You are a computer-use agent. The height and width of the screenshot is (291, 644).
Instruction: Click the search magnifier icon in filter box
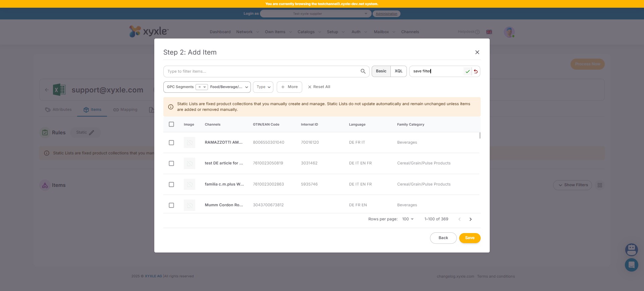point(363,71)
